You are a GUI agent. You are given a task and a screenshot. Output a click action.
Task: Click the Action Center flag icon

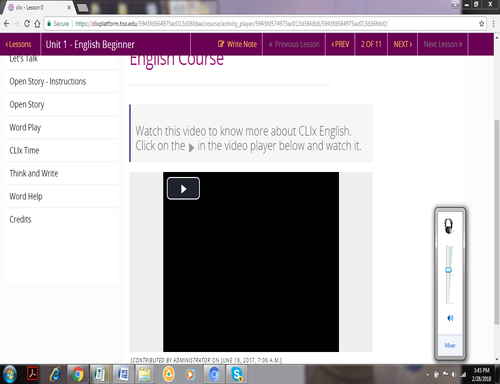[445, 375]
